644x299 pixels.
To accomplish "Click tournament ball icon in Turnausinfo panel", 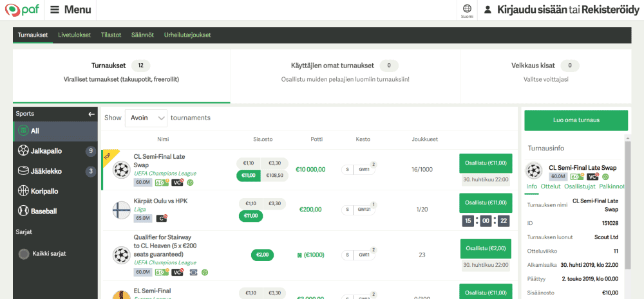I will pyautogui.click(x=533, y=170).
